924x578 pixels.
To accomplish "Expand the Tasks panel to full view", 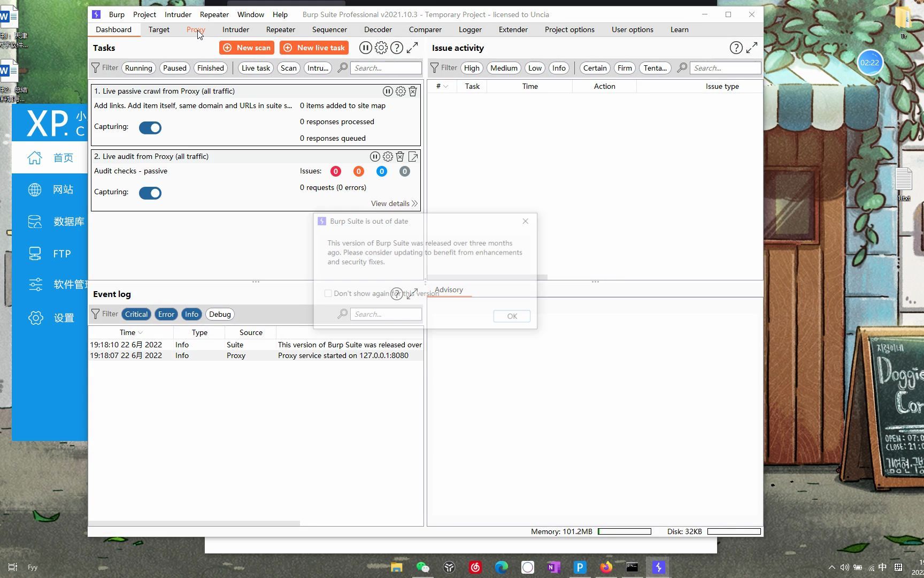I will pyautogui.click(x=412, y=48).
